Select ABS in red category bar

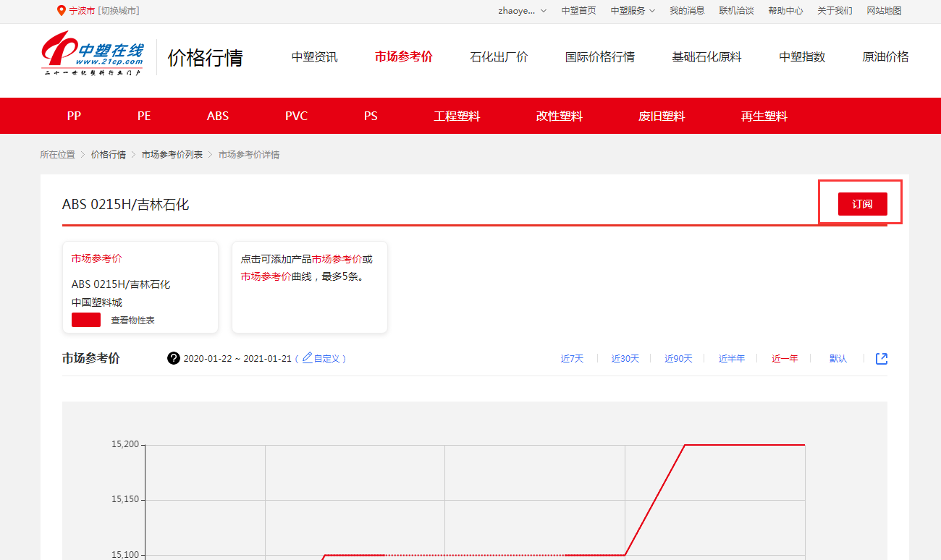coord(218,116)
